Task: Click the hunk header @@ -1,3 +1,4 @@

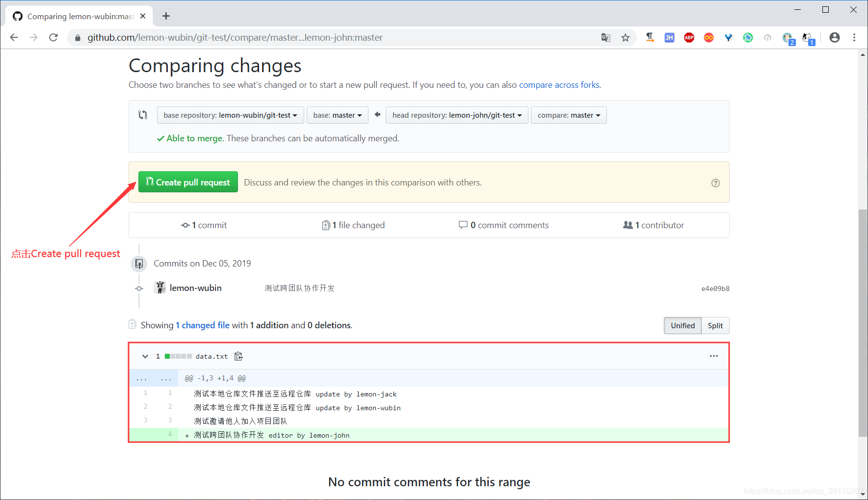Action: tap(215, 378)
